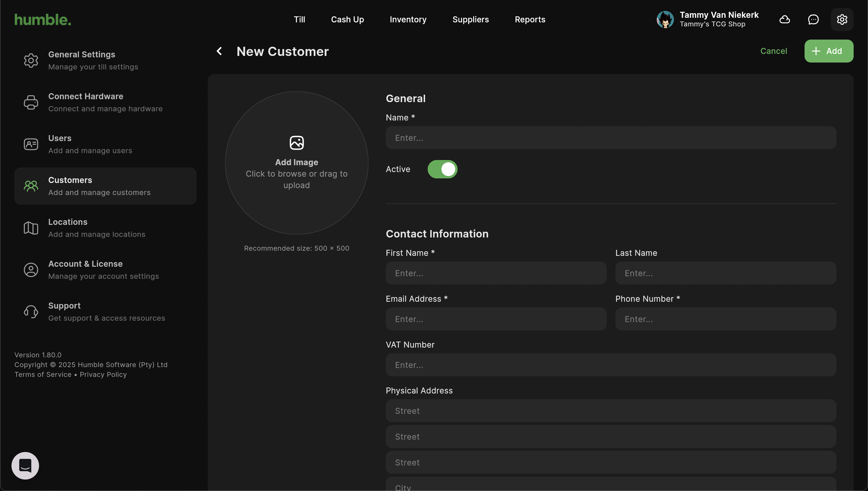Toggle the Active switch off

point(442,169)
